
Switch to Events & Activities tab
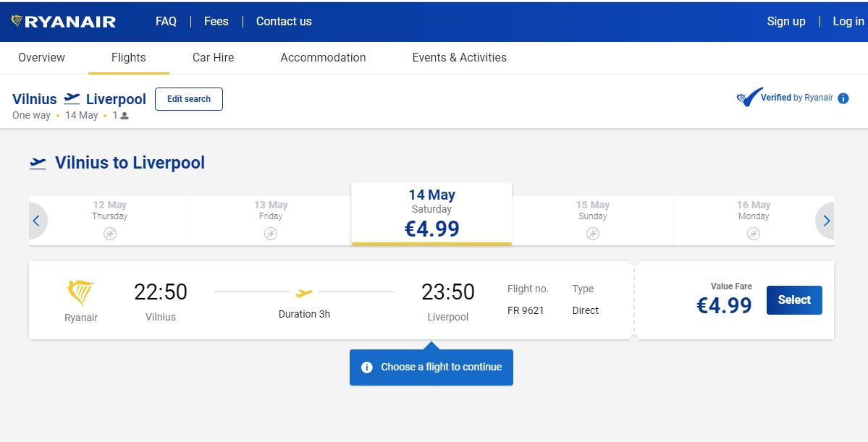460,58
